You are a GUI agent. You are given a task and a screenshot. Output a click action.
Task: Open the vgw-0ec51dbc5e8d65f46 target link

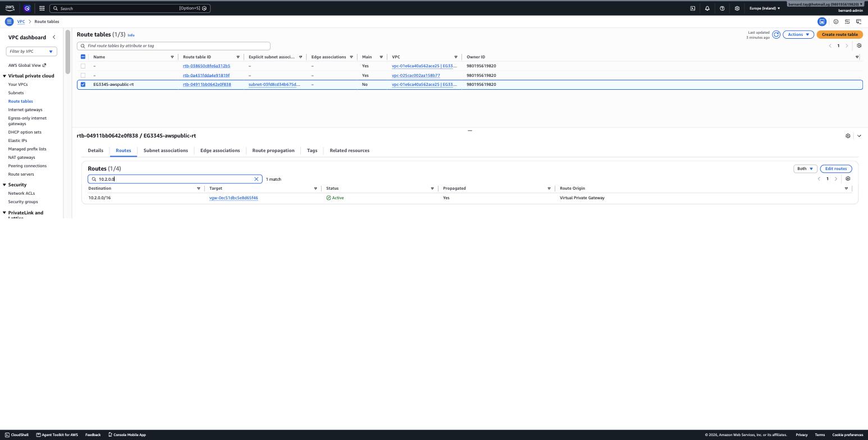pos(234,198)
